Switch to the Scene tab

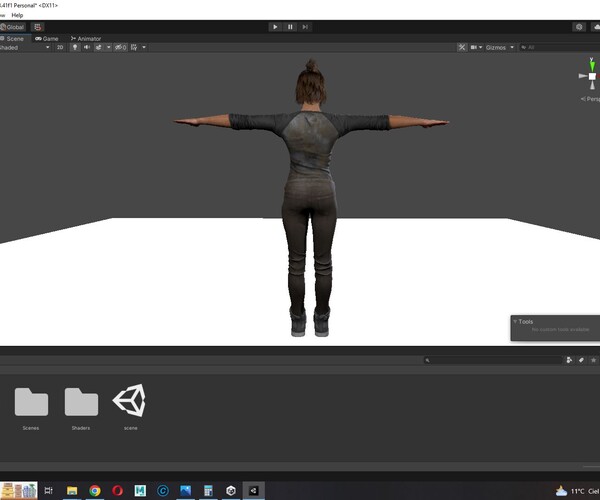[x=12, y=38]
